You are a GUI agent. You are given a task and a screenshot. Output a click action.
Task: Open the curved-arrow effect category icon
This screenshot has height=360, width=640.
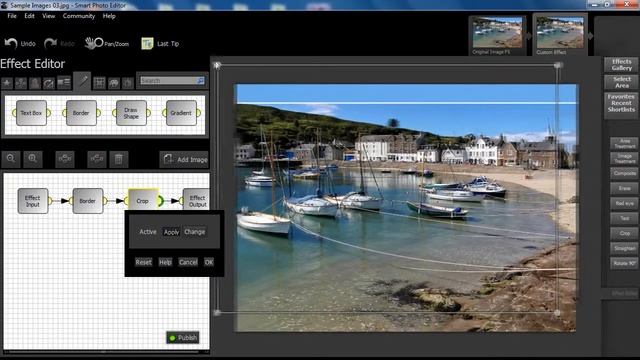click(49, 83)
